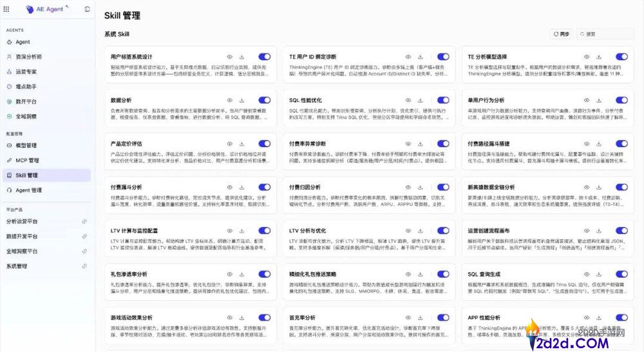Download the LTV 计算与监控配置 skill

242,231
